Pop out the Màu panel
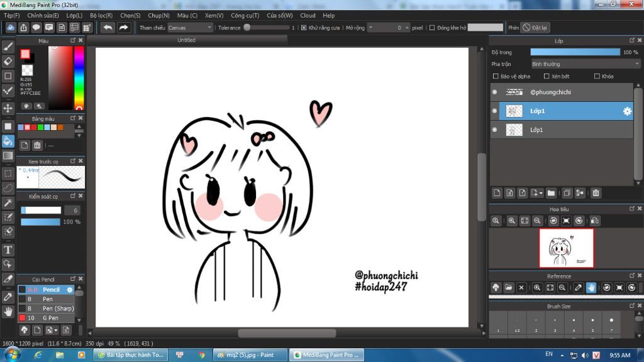644x362 pixels. coord(73,40)
